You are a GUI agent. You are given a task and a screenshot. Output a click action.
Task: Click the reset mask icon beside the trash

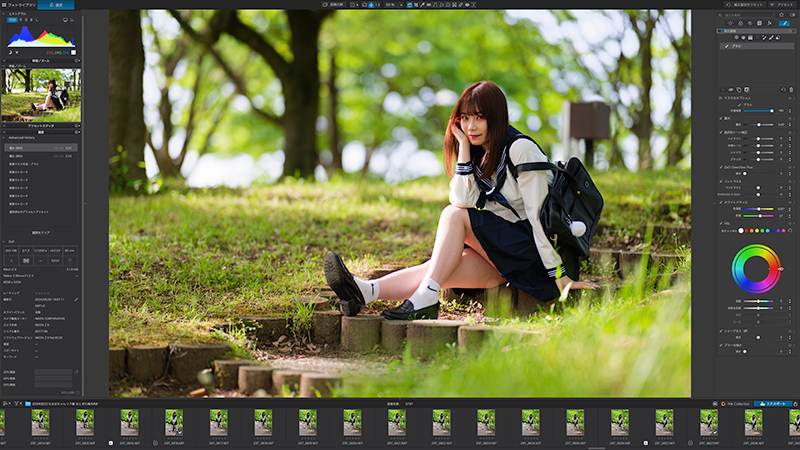[784, 90]
